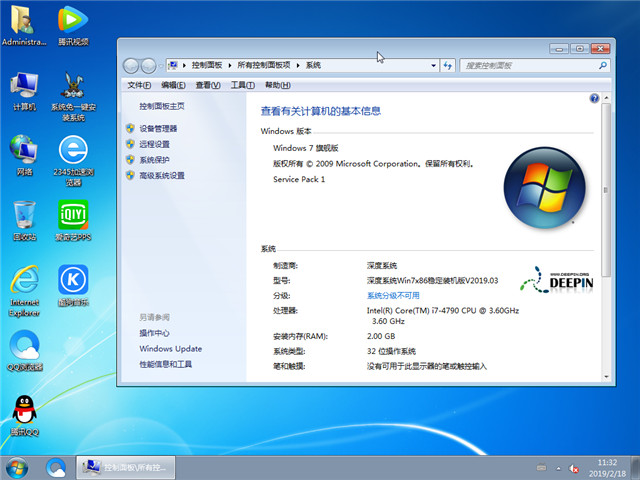Viewport: 640px width, 480px height.
Task: Launch QQ browser from the taskbar
Action: tap(56, 468)
